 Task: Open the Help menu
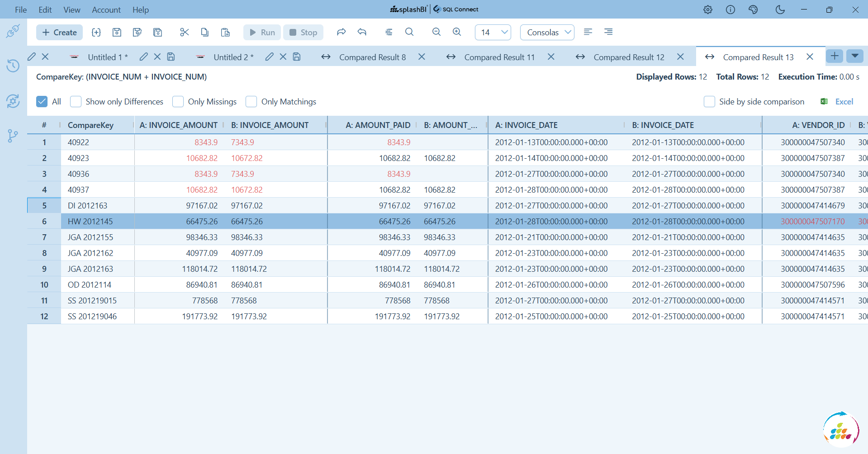(141, 9)
